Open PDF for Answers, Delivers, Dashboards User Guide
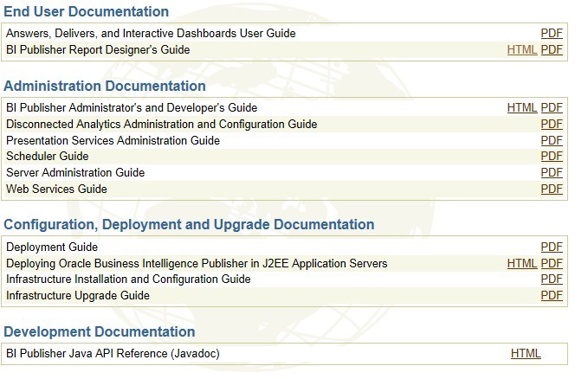This screenshot has height=379, width=588. [552, 34]
